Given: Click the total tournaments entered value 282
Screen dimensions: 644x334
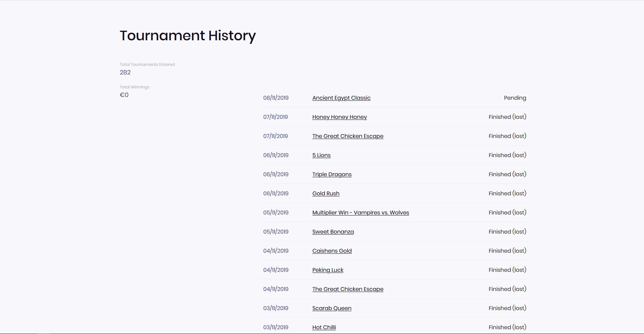Looking at the screenshot, I should pyautogui.click(x=125, y=72).
